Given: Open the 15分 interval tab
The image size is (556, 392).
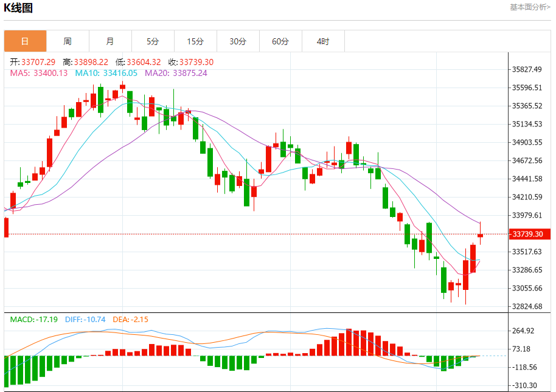Looking at the screenshot, I should [195, 41].
